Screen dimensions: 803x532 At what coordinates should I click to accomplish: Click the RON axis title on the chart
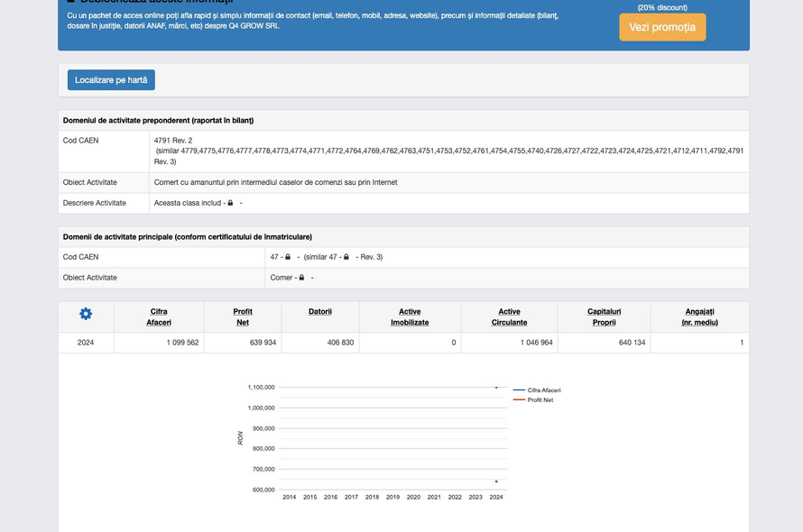[240, 438]
